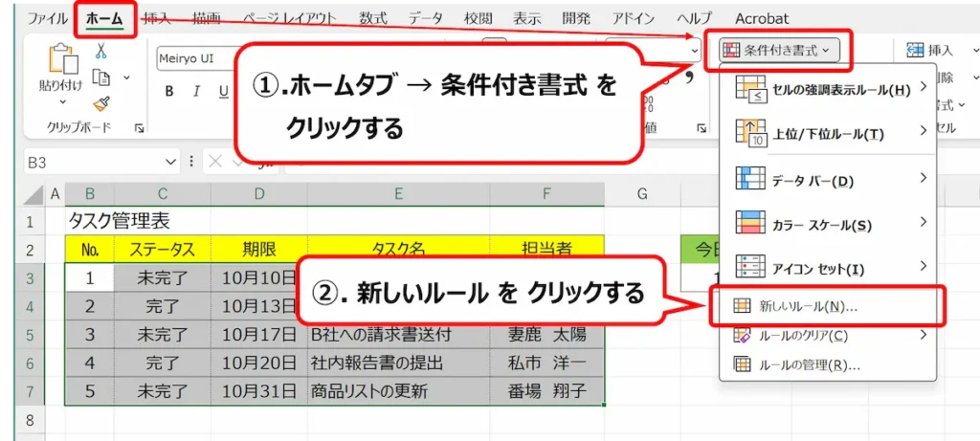Click the タスク管理表 title cell
Viewport: 980px width, 441px height.
(119, 220)
